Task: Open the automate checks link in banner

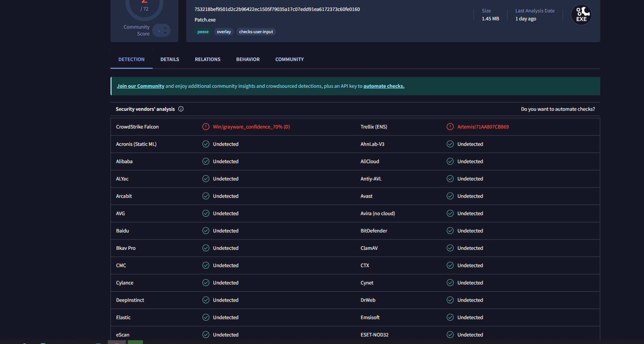Action: coord(384,86)
